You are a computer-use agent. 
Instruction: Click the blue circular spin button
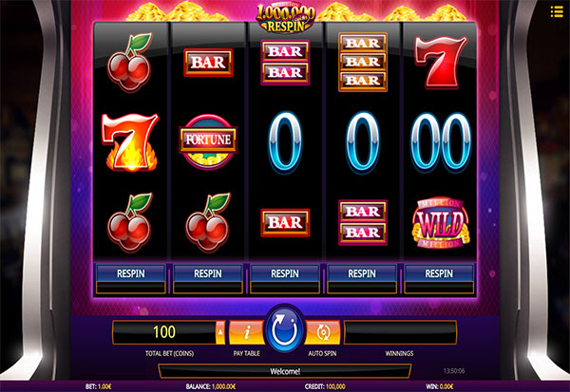point(285,329)
